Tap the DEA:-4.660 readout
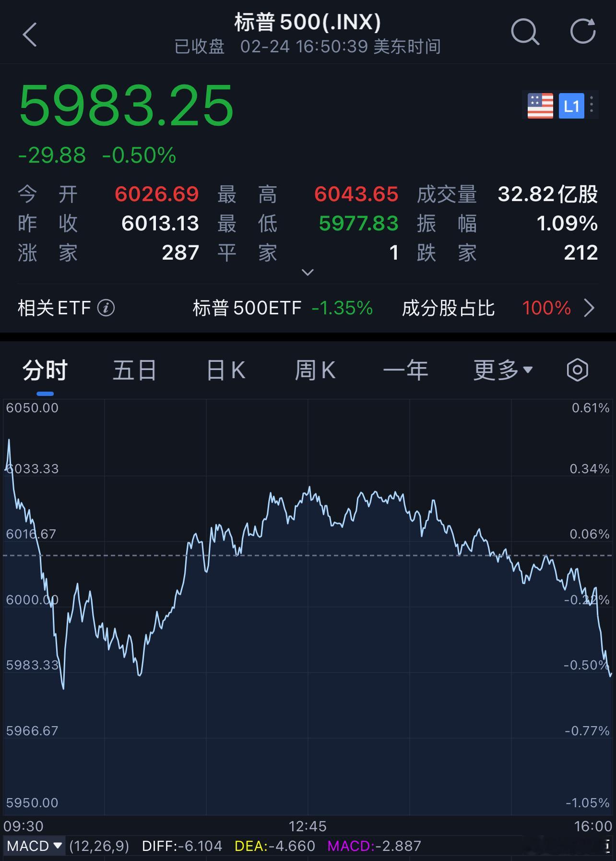 coord(275,846)
